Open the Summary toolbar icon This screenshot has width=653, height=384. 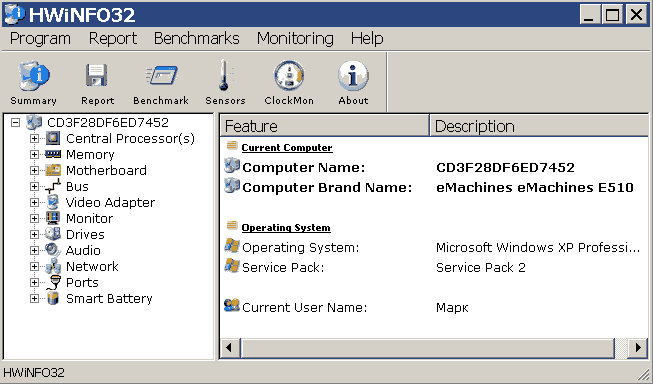(34, 76)
